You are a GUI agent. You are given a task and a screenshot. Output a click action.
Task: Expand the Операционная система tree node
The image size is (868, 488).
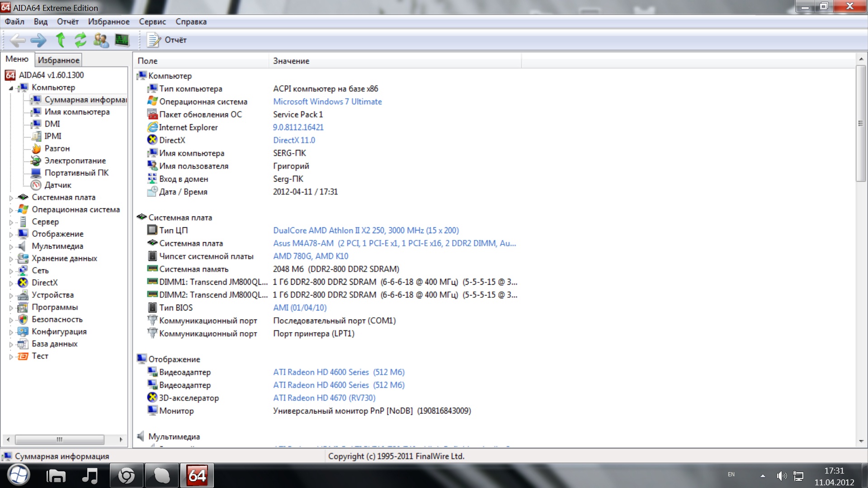(x=11, y=210)
